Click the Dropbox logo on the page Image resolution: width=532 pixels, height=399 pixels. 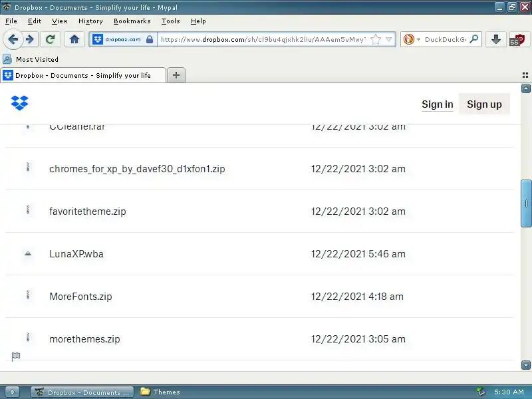[x=20, y=103]
